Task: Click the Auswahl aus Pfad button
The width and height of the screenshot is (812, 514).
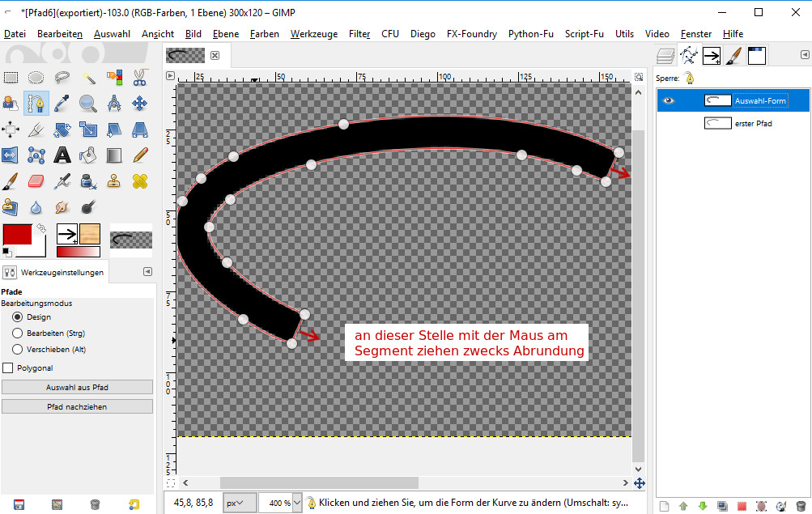Action: (x=77, y=387)
